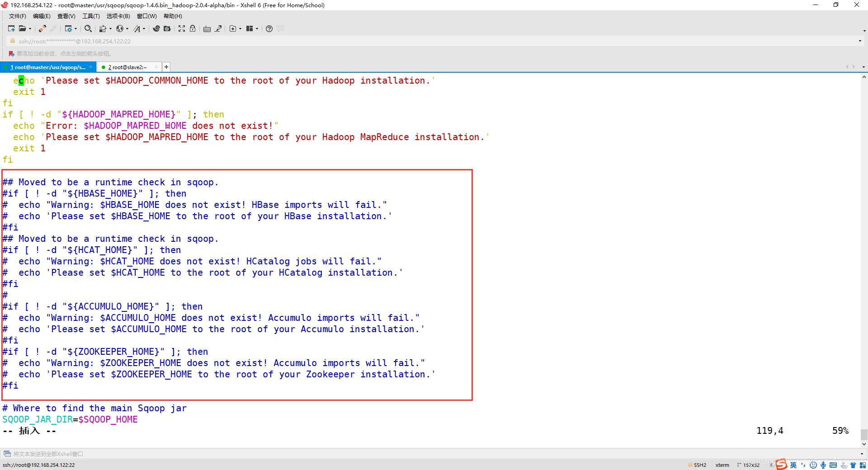This screenshot has width=868, height=470.
Task: Open the 文件(F) menu
Action: (x=18, y=16)
